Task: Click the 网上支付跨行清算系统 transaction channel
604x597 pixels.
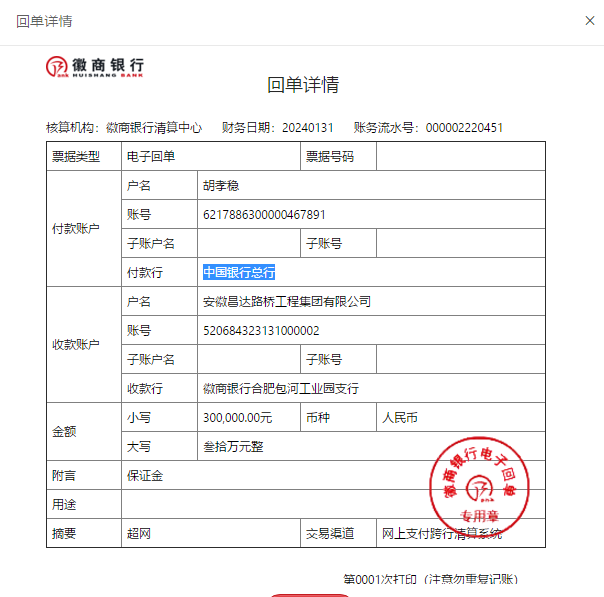Action: [x=441, y=534]
